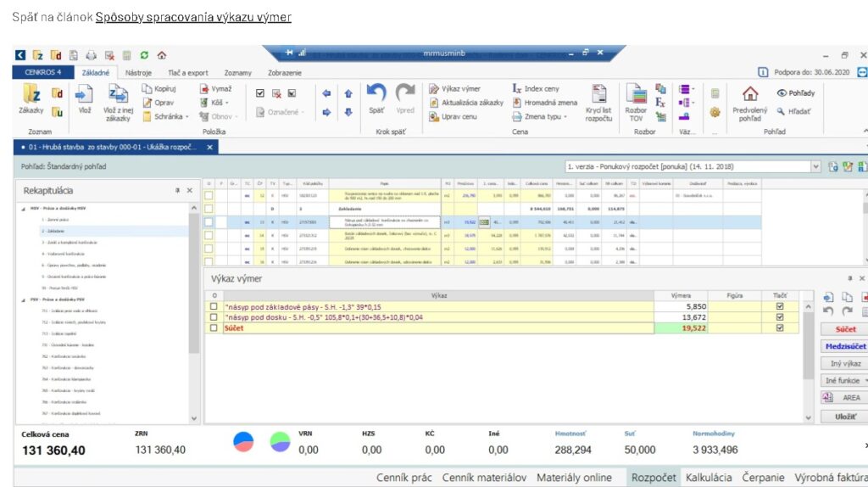The width and height of the screenshot is (868, 487).
Task: Click the Vymaž delete button
Action: 216,88
